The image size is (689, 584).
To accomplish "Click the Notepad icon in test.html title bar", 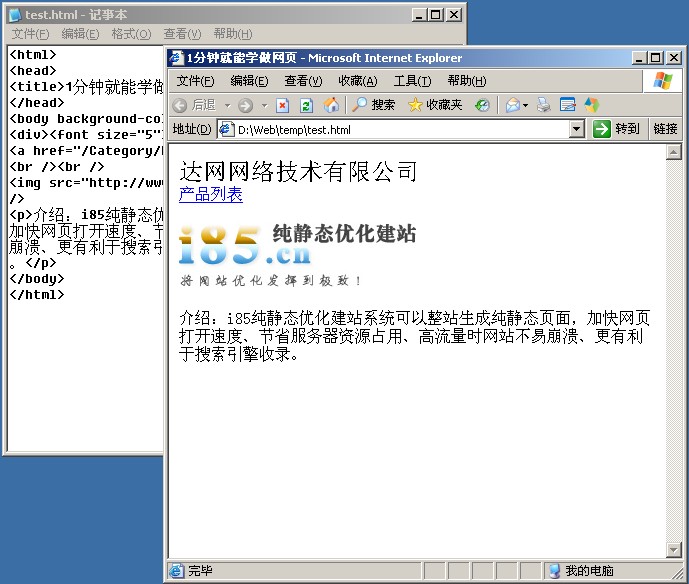I will point(15,15).
